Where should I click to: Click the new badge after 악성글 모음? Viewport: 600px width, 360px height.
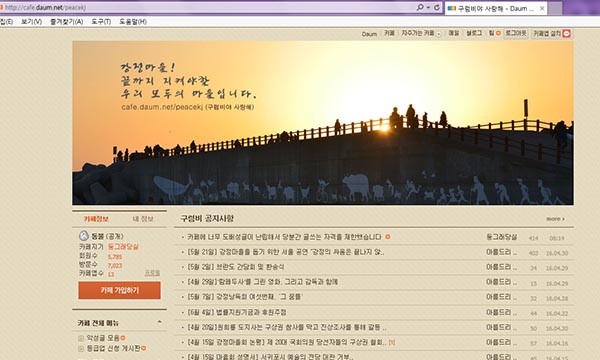tap(123, 338)
